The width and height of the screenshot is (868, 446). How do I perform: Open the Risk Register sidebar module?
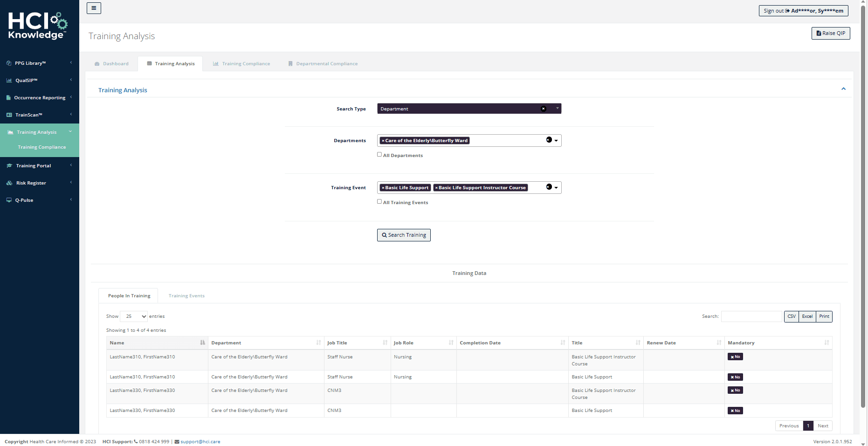pyautogui.click(x=31, y=183)
